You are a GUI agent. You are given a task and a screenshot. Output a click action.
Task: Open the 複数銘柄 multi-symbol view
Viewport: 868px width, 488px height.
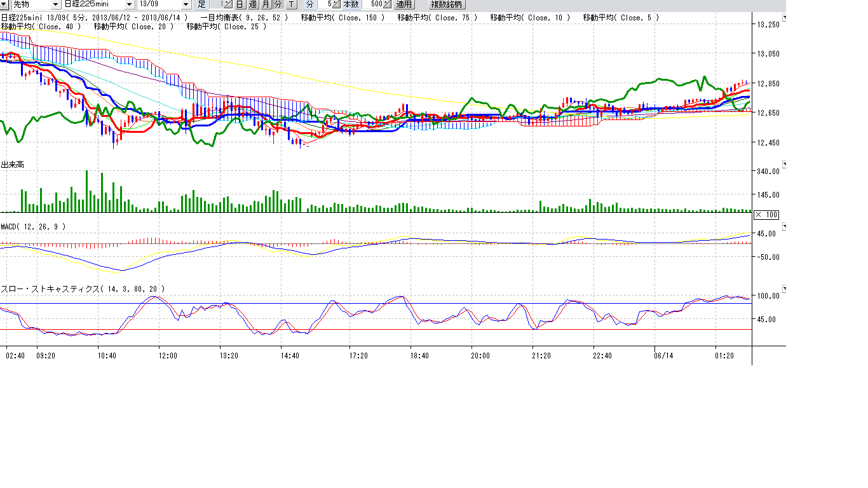(x=447, y=4)
